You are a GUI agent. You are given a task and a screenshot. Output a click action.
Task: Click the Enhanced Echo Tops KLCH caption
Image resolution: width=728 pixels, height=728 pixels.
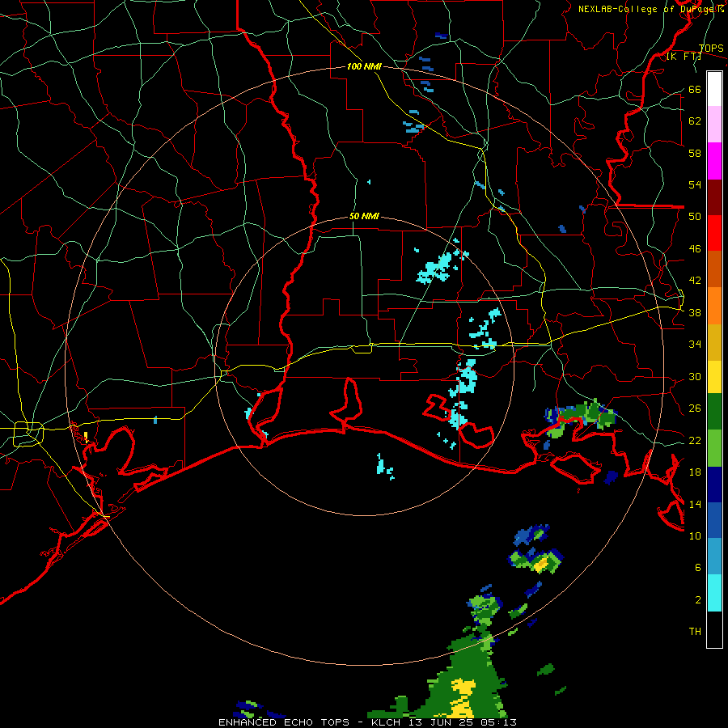pyautogui.click(x=367, y=722)
